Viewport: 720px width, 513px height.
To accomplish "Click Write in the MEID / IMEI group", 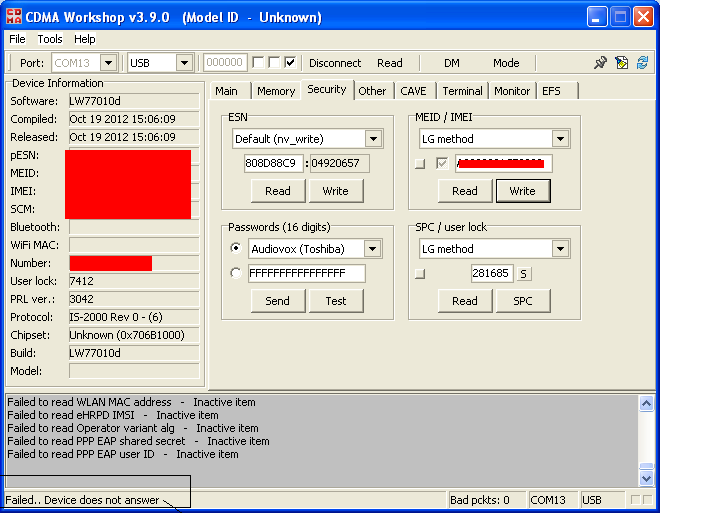I will [x=523, y=191].
